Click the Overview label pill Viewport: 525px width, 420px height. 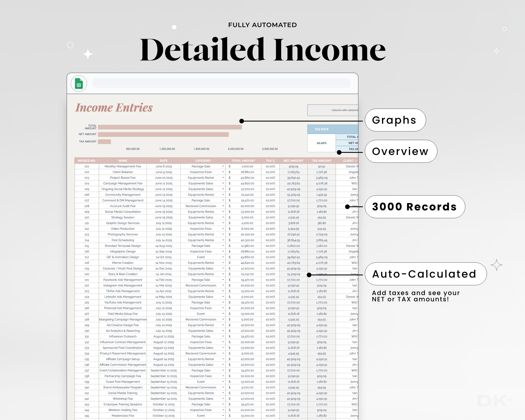[401, 151]
